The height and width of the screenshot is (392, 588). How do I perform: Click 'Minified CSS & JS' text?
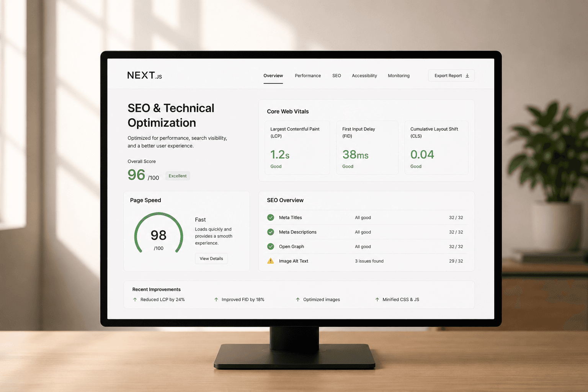point(401,300)
